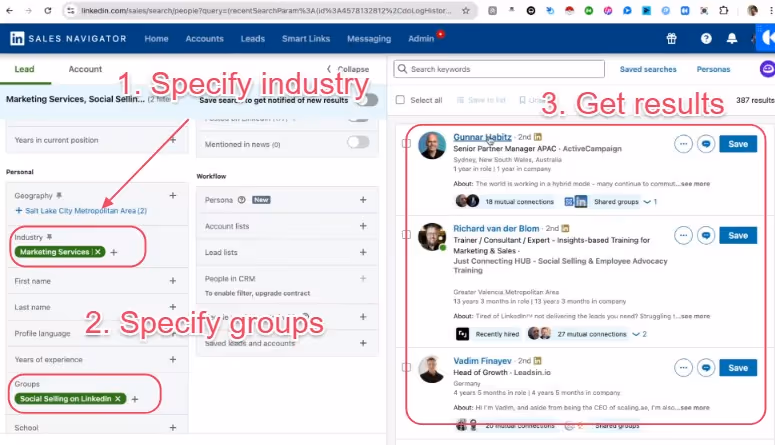Expand Richard van der Blom insights chevron
Image resolution: width=775 pixels, height=445 pixels.
point(636,334)
